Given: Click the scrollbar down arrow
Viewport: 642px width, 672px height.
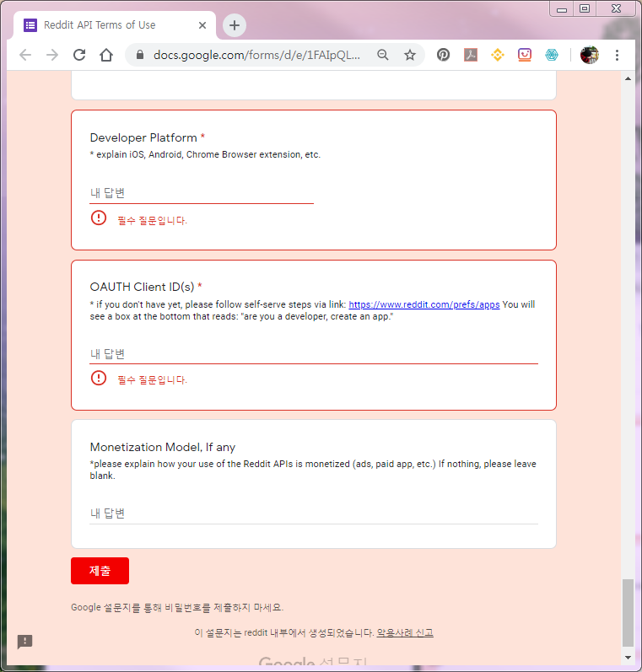Looking at the screenshot, I should click(628, 658).
